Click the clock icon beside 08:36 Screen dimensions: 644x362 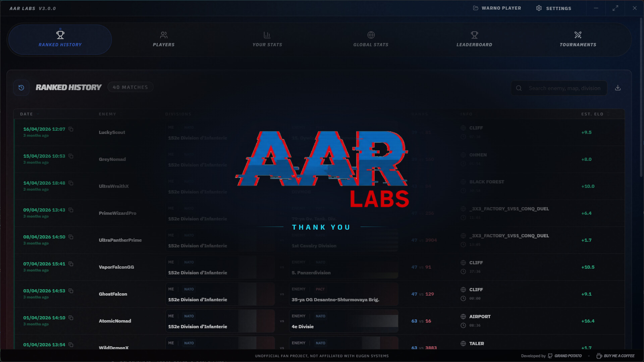tap(463, 325)
